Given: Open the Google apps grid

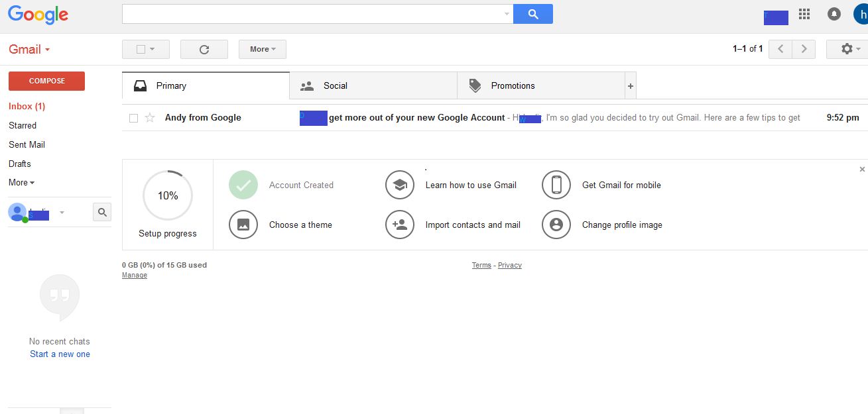Looking at the screenshot, I should click(804, 14).
